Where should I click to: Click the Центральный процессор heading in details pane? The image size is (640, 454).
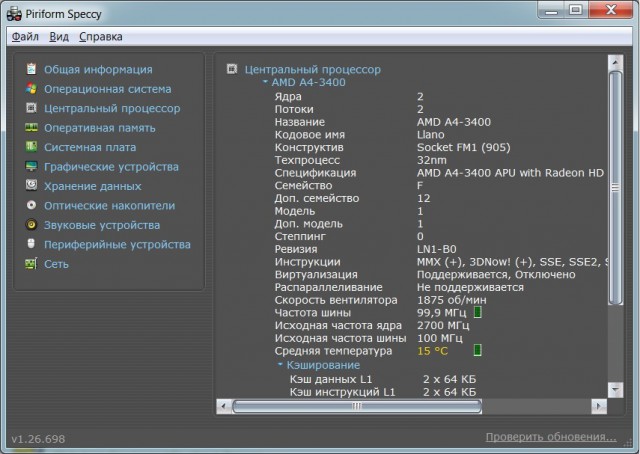pyautogui.click(x=313, y=69)
